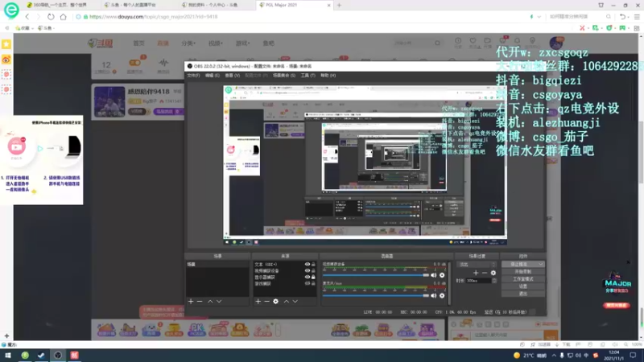Viewport: 644px width, 362px height.
Task: Enable Studio Mode with 工作室模式 button
Action: [x=522, y=279]
